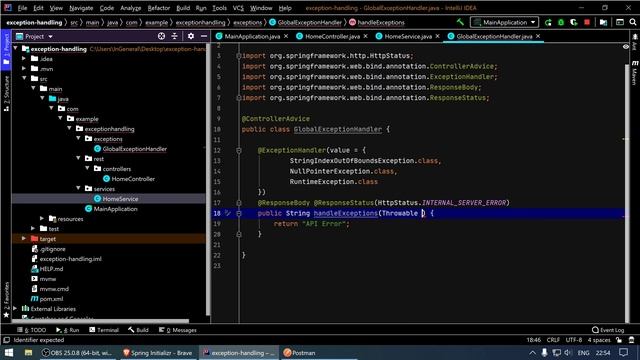The height and width of the screenshot is (360, 640).
Task: Close MainApplication.java tab with its x
Action: click(286, 36)
